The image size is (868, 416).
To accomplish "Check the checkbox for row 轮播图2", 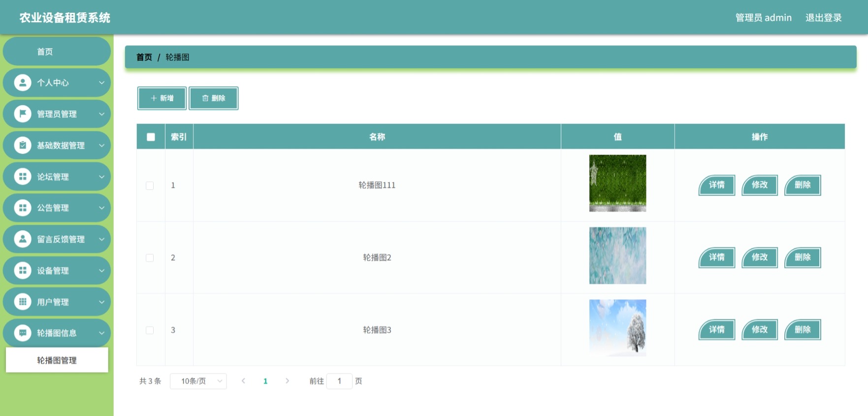I will click(150, 258).
